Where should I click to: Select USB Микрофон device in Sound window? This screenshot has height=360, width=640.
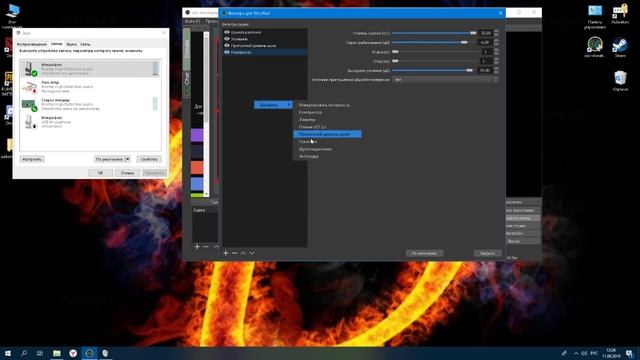[90, 122]
